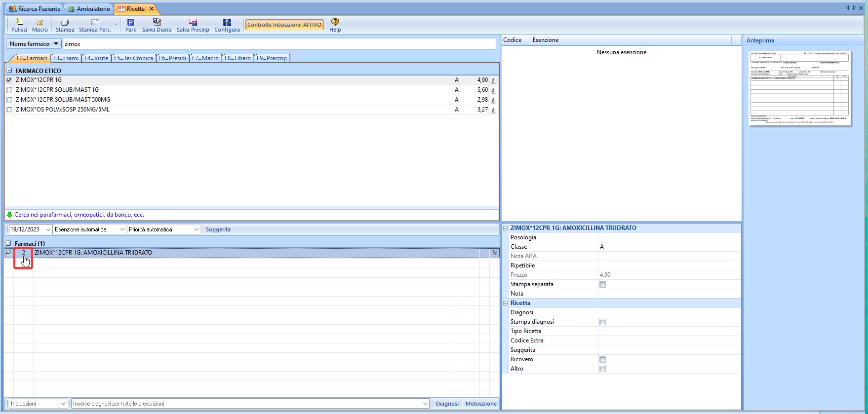Click the green arrow search icon
Image resolution: width=868 pixels, height=414 pixels.
[9, 215]
